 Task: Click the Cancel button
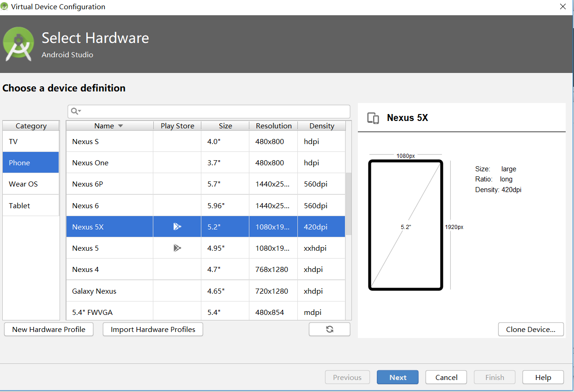click(446, 377)
